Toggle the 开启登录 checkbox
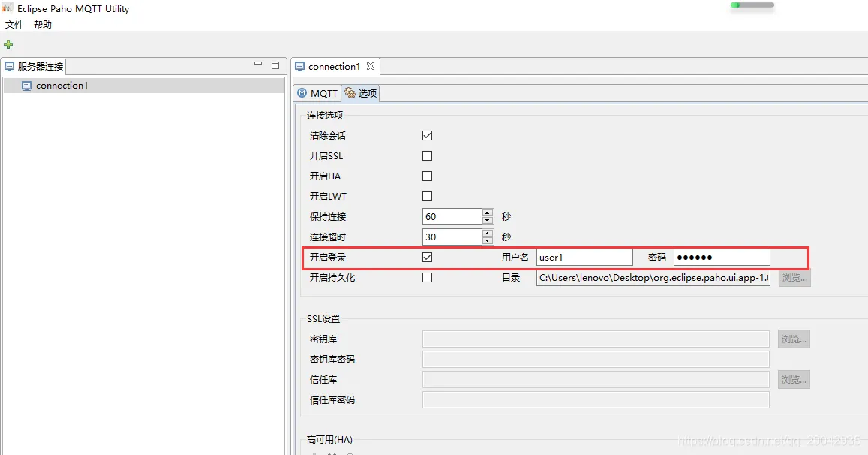Screen dimensions: 868x455 point(428,257)
